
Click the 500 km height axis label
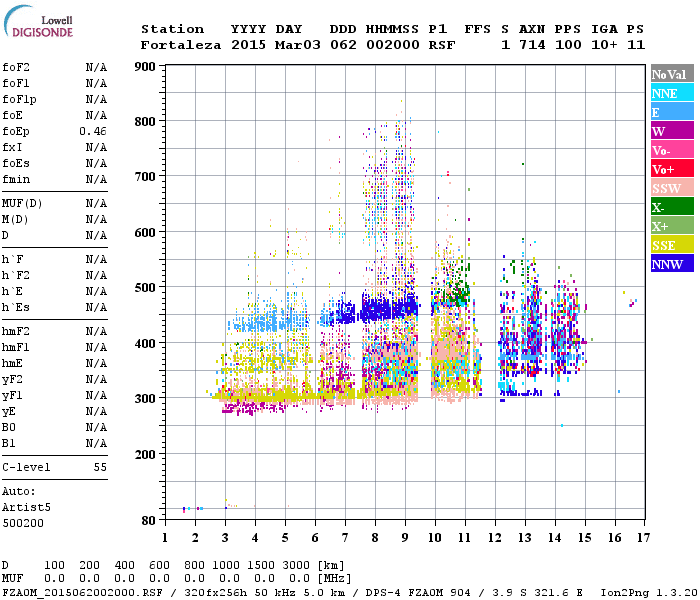[145, 288]
